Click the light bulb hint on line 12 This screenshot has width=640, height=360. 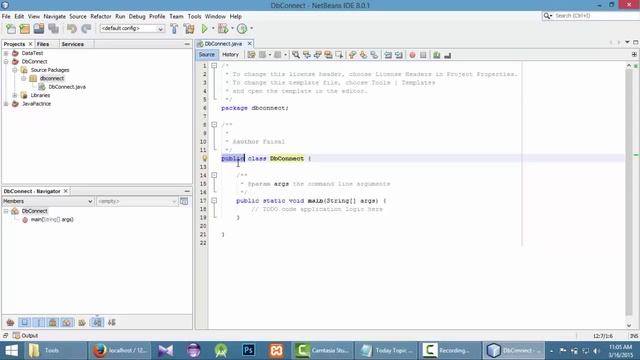click(204, 158)
